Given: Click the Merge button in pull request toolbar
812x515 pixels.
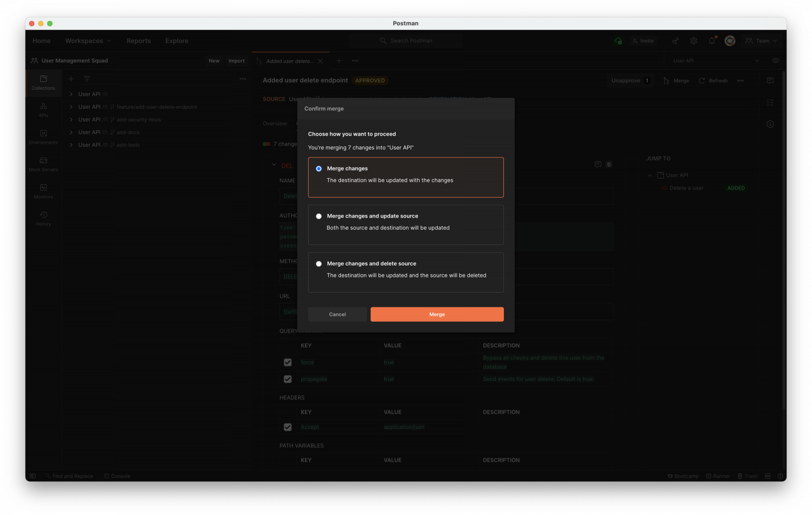Looking at the screenshot, I should coord(676,81).
